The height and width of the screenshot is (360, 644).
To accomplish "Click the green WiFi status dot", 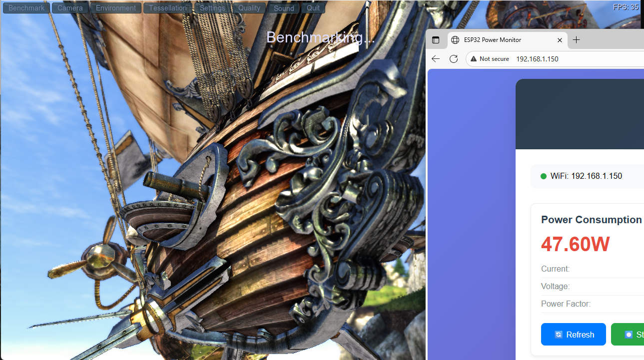I will tap(544, 176).
